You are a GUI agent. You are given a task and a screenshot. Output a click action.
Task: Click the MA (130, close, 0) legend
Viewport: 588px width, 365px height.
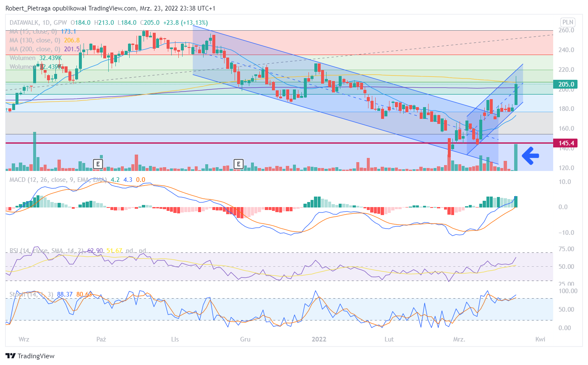(35, 40)
